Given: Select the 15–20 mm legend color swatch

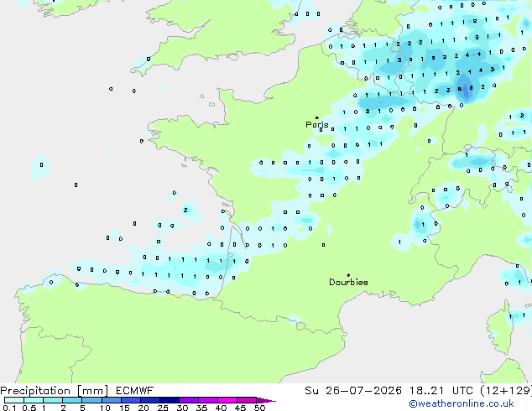Looking at the screenshot, I should pyautogui.click(x=130, y=400).
